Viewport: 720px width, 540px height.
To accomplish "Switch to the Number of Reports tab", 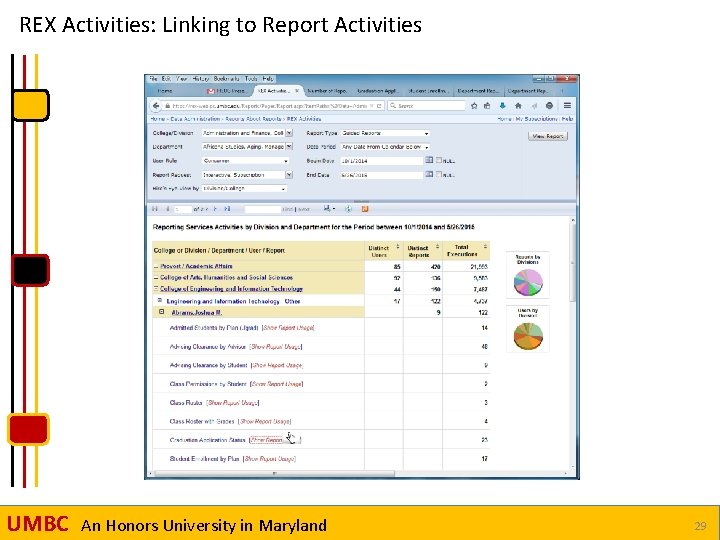I will point(326,91).
